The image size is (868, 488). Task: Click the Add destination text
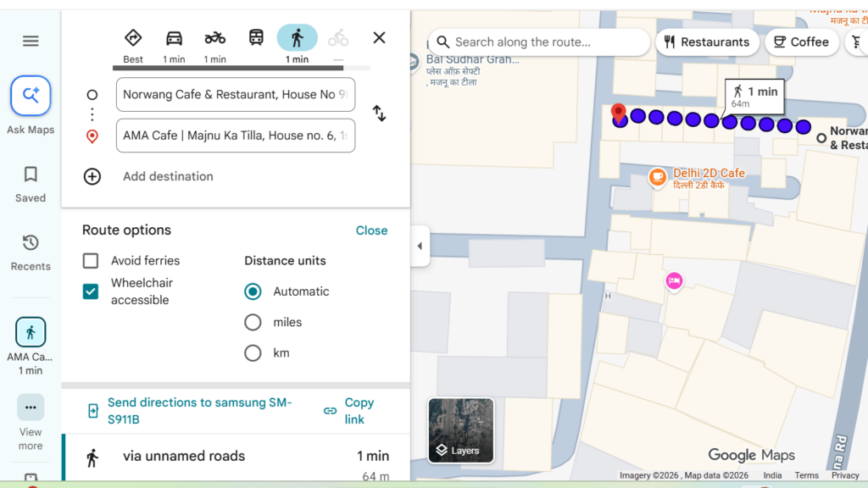[x=168, y=176]
